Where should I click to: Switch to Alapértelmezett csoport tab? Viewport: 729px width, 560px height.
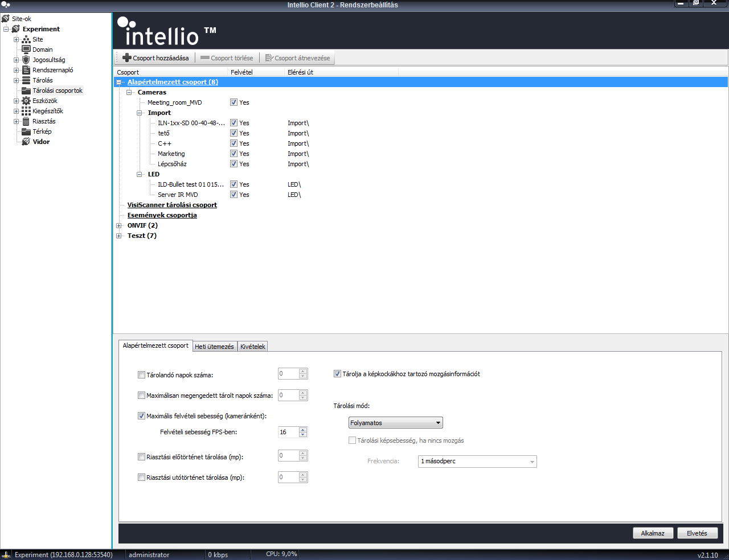click(x=155, y=345)
